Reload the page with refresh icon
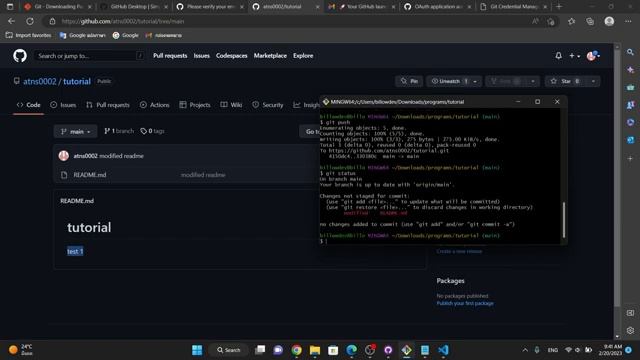The height and width of the screenshot is (360, 640). 30,21
